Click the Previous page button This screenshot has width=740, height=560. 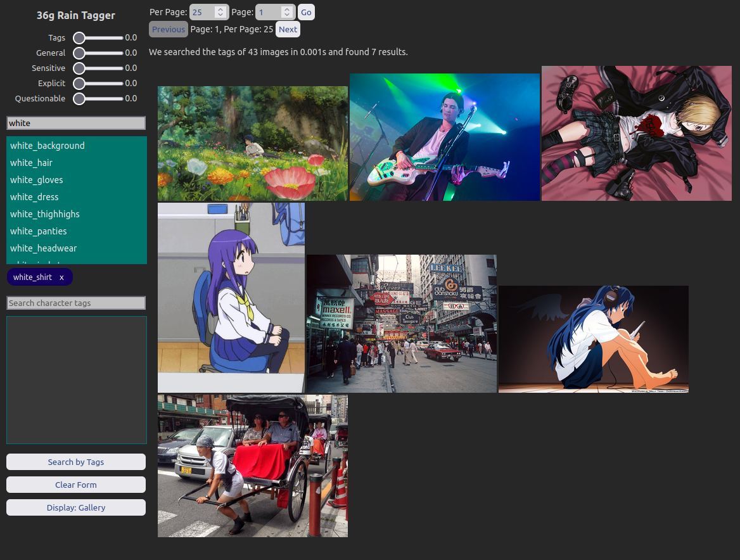point(169,29)
